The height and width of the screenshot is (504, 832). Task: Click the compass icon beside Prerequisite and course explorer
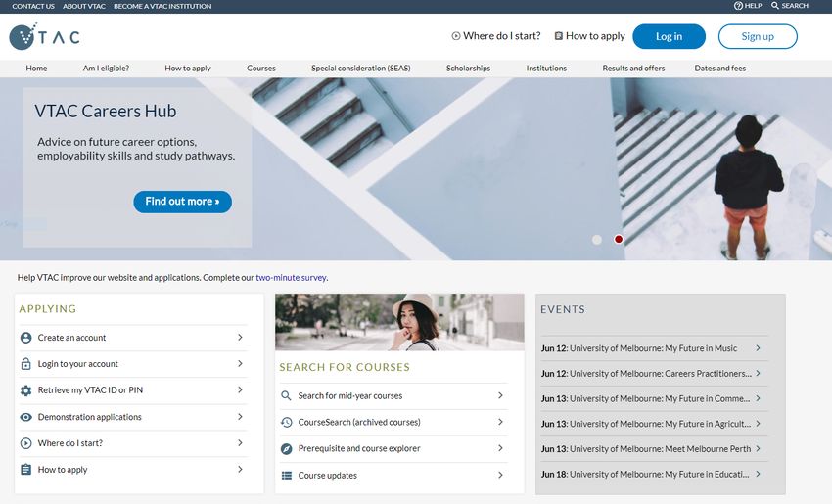pos(286,449)
